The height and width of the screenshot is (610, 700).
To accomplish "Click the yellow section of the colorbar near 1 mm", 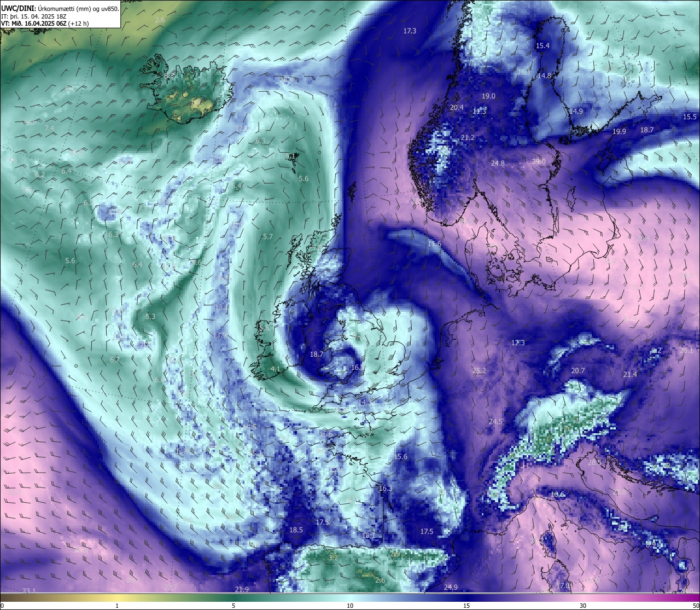I will pos(117,597).
